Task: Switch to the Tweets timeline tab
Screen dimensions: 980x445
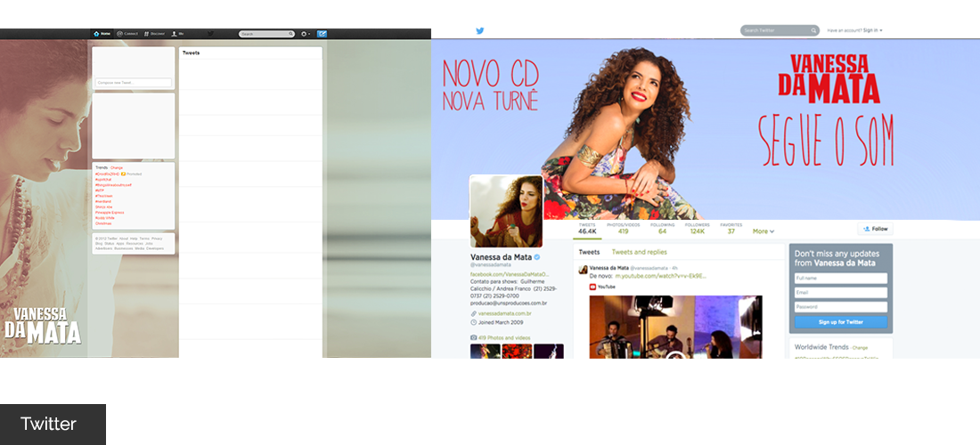Action: (590, 252)
